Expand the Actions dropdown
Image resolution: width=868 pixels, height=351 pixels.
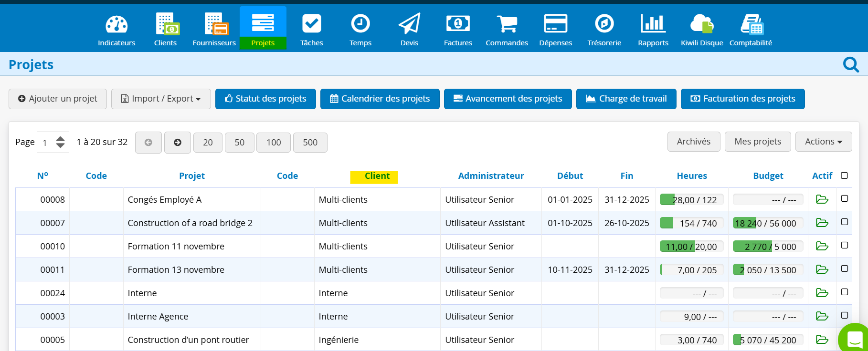coord(824,142)
